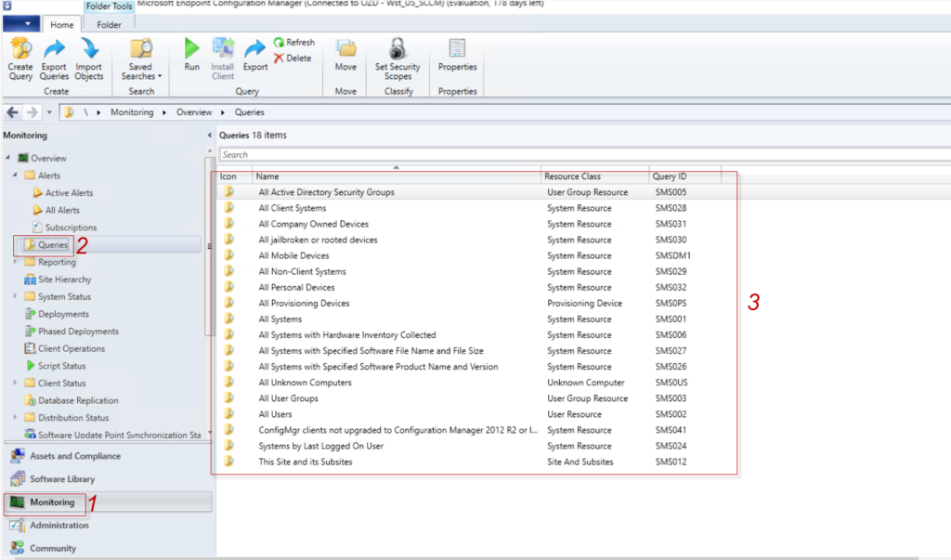The image size is (951, 560).
Task: Click into the Search queries field
Action: (x=585, y=155)
